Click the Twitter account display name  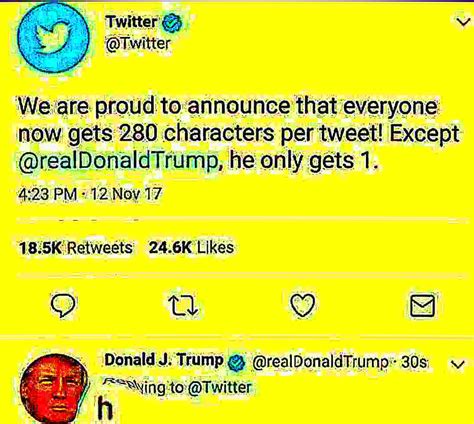[x=131, y=22]
